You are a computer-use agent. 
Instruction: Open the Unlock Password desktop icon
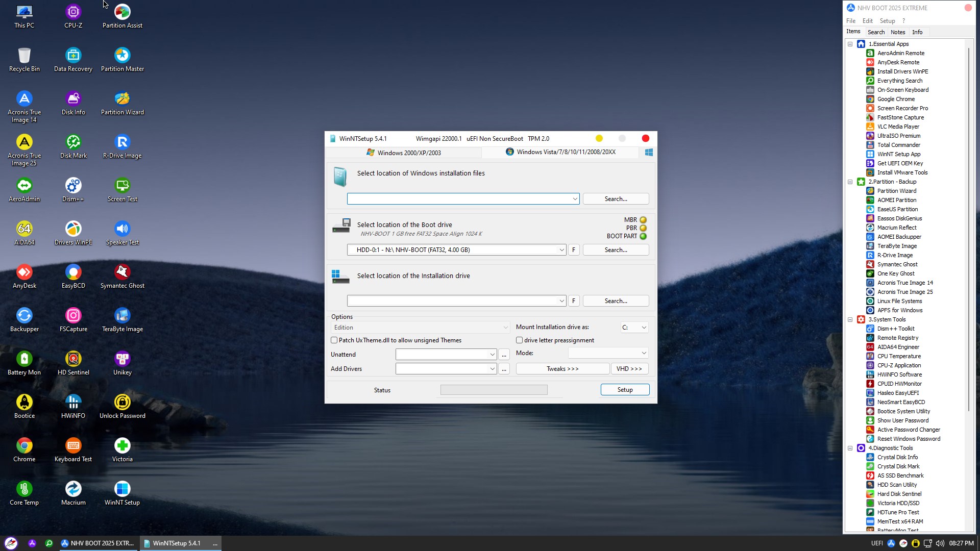point(122,403)
